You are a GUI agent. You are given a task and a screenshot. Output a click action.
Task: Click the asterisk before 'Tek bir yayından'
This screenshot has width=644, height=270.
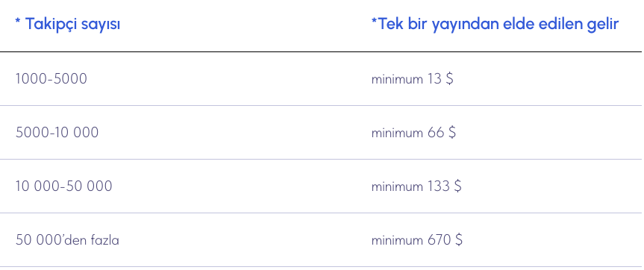click(x=374, y=21)
